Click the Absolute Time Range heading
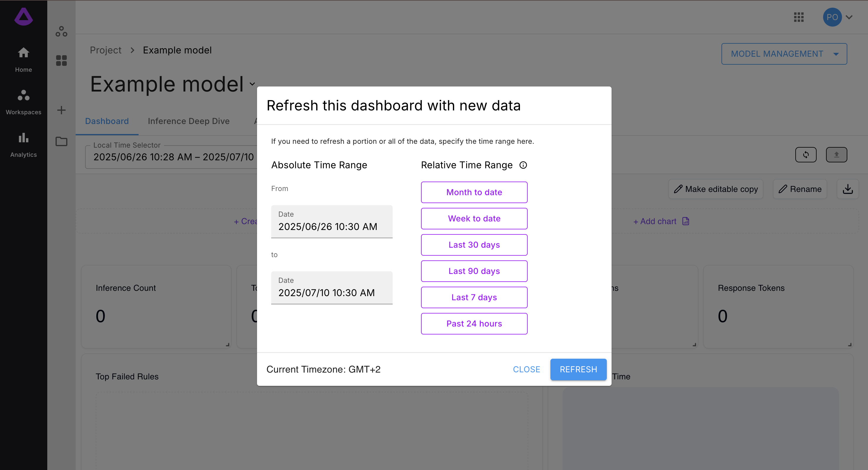Viewport: 868px width, 470px height. point(319,165)
